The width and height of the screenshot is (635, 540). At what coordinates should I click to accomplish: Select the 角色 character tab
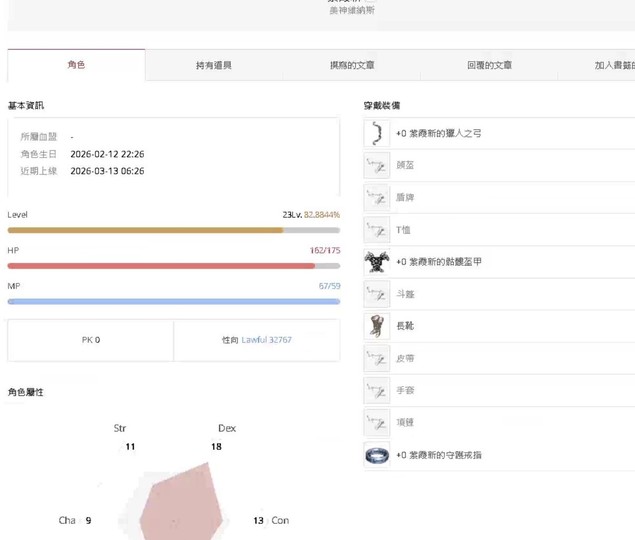coord(76,65)
